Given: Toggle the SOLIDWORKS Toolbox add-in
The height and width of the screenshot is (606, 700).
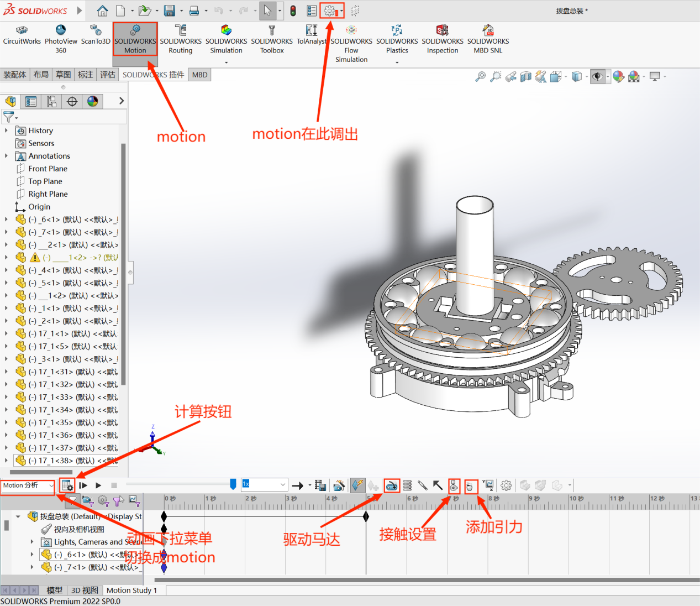Looking at the screenshot, I should coord(272,39).
